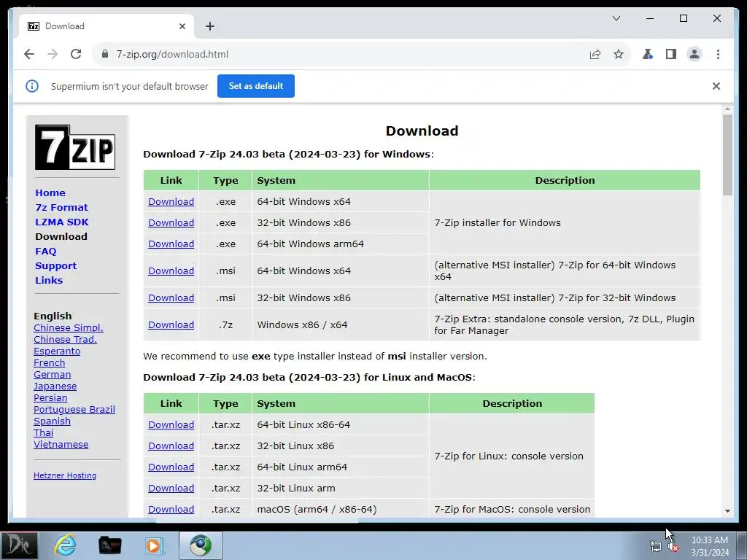Download .msi for 64-bit Windows x64
The image size is (747, 560).
(x=171, y=271)
